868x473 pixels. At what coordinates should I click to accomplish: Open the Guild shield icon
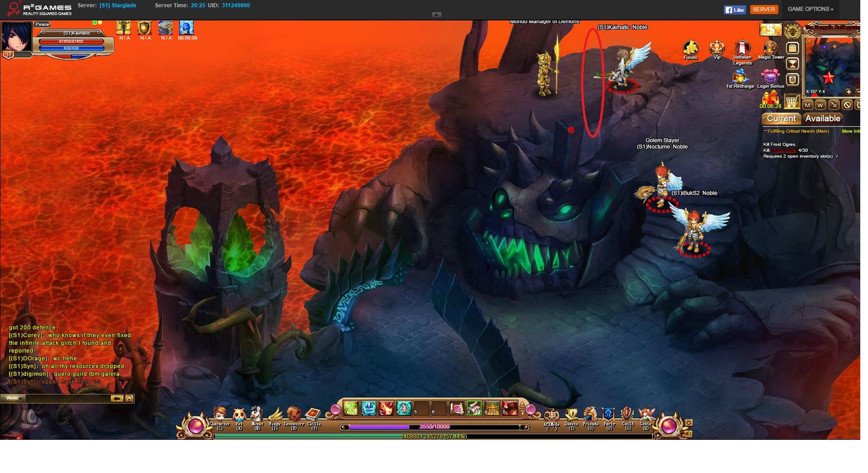tap(627, 415)
